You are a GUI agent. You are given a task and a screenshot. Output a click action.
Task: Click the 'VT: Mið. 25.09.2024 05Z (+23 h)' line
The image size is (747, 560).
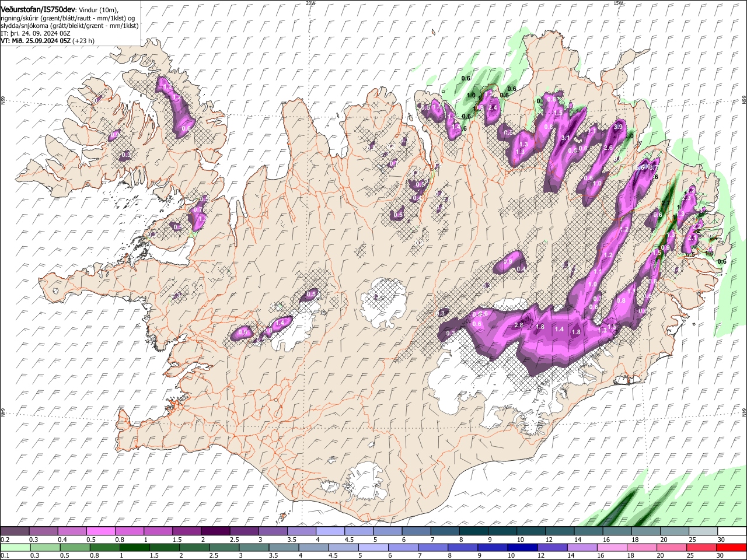[48, 41]
